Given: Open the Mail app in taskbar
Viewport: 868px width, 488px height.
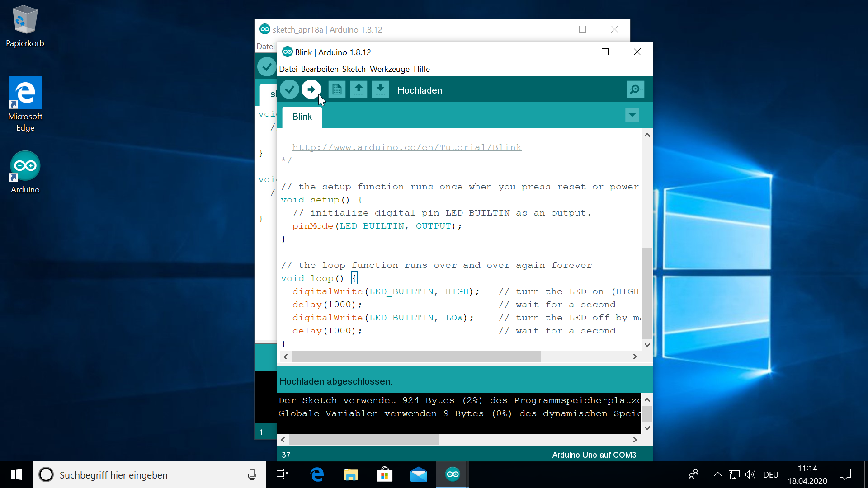Looking at the screenshot, I should [x=419, y=474].
